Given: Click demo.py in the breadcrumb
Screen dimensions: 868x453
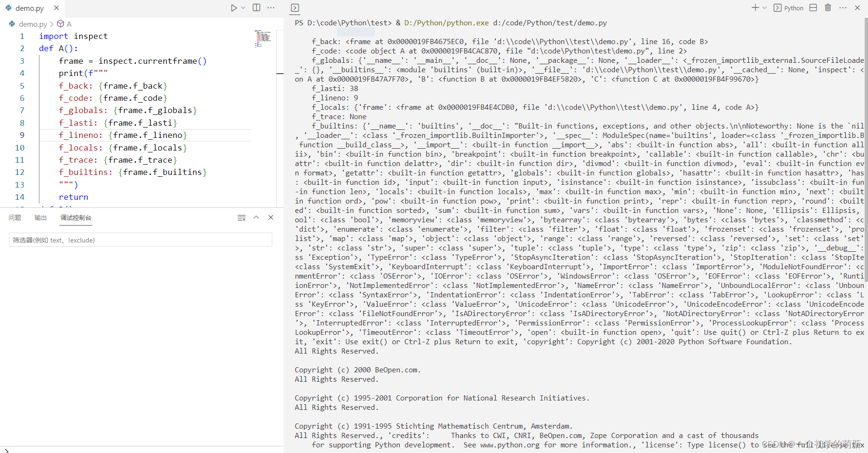Looking at the screenshot, I should pos(33,24).
